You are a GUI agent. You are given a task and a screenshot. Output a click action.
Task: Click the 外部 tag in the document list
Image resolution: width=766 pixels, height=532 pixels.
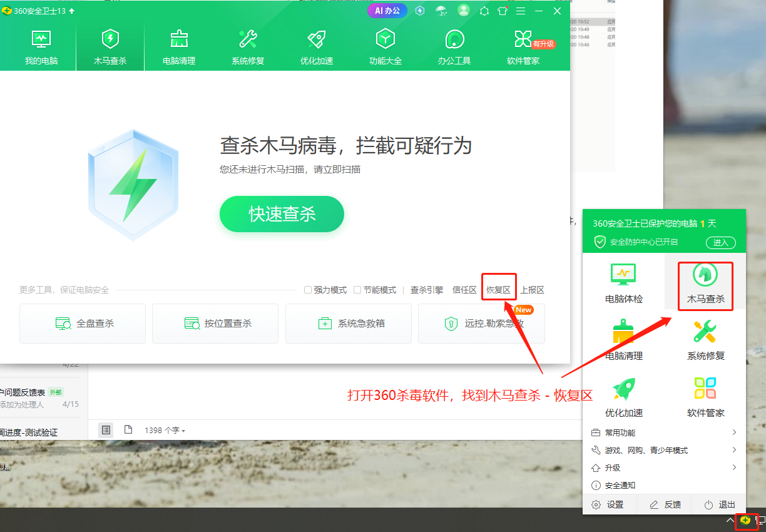[56, 392]
